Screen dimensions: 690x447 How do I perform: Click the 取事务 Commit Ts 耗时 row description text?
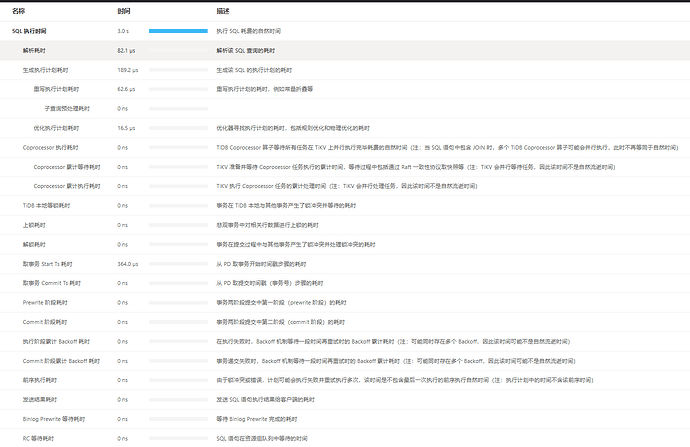coord(270,283)
